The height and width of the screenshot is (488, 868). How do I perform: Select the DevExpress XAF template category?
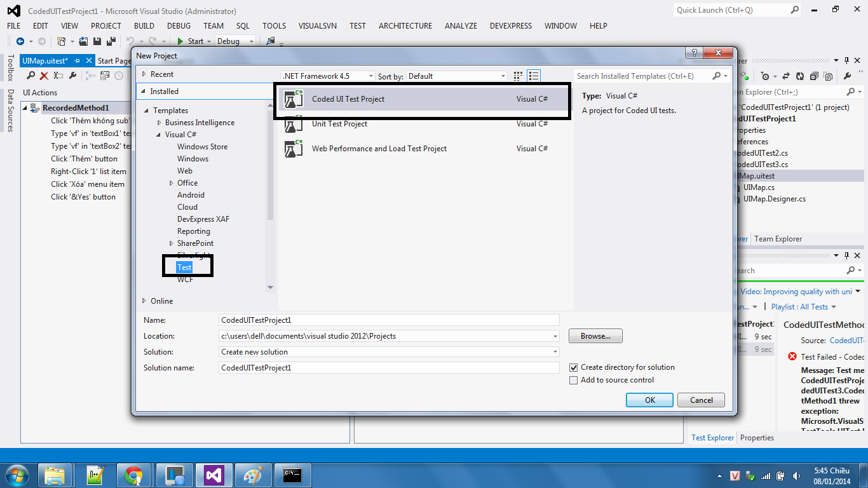(203, 219)
